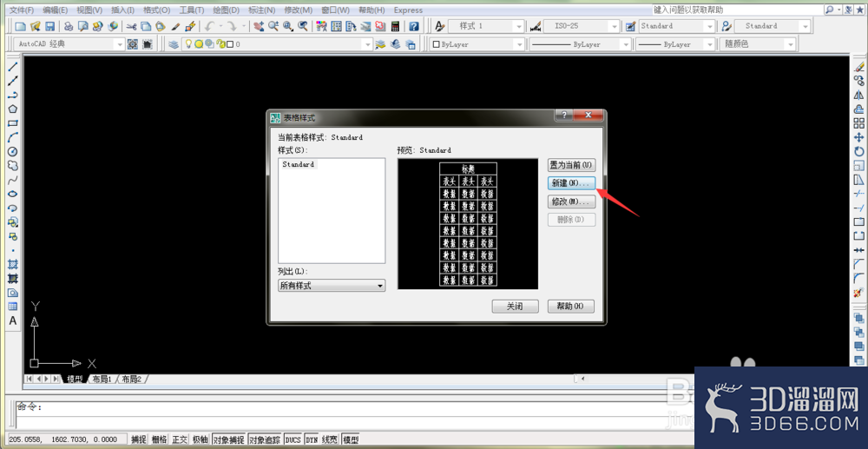The height and width of the screenshot is (449, 868).
Task: Toggle DYN dynamic input
Action: [x=312, y=439]
